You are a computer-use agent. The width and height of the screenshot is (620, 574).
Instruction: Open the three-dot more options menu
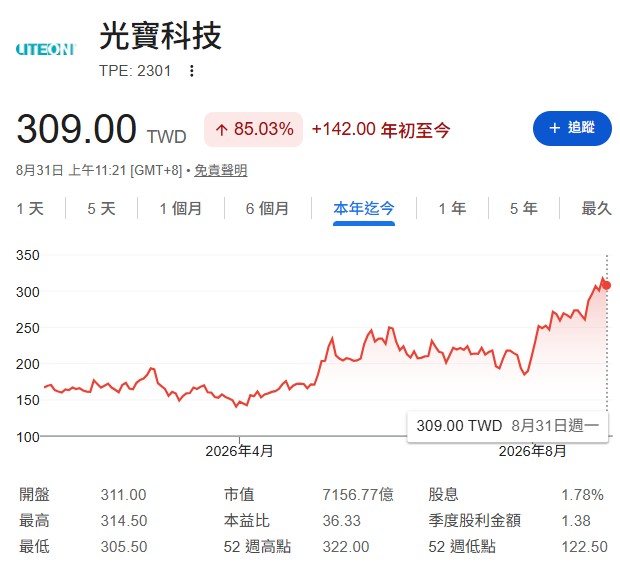pos(192,71)
